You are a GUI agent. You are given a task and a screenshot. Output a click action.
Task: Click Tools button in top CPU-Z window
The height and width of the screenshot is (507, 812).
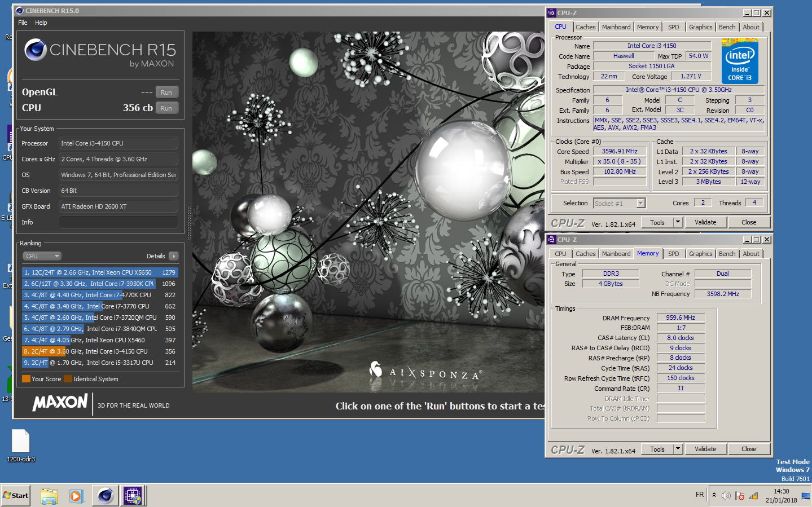click(657, 223)
